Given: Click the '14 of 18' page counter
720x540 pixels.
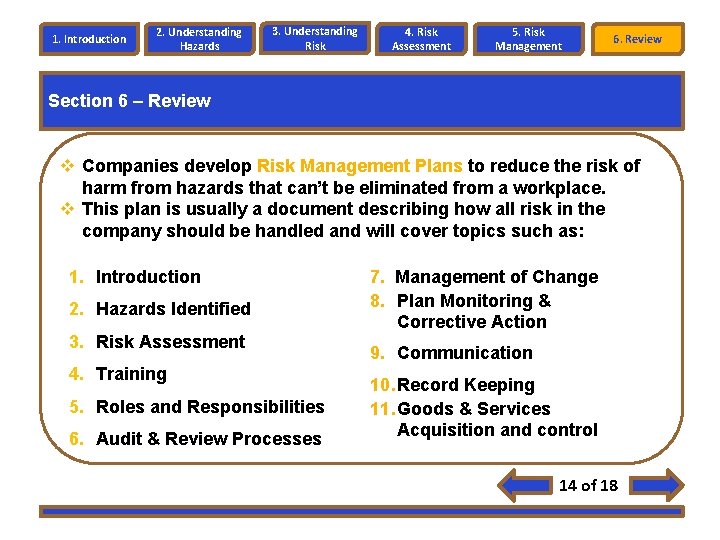Looking at the screenshot, I should pyautogui.click(x=588, y=485).
